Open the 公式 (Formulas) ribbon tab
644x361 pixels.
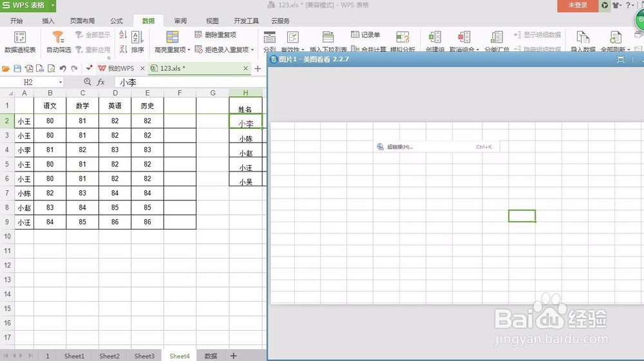tap(116, 21)
